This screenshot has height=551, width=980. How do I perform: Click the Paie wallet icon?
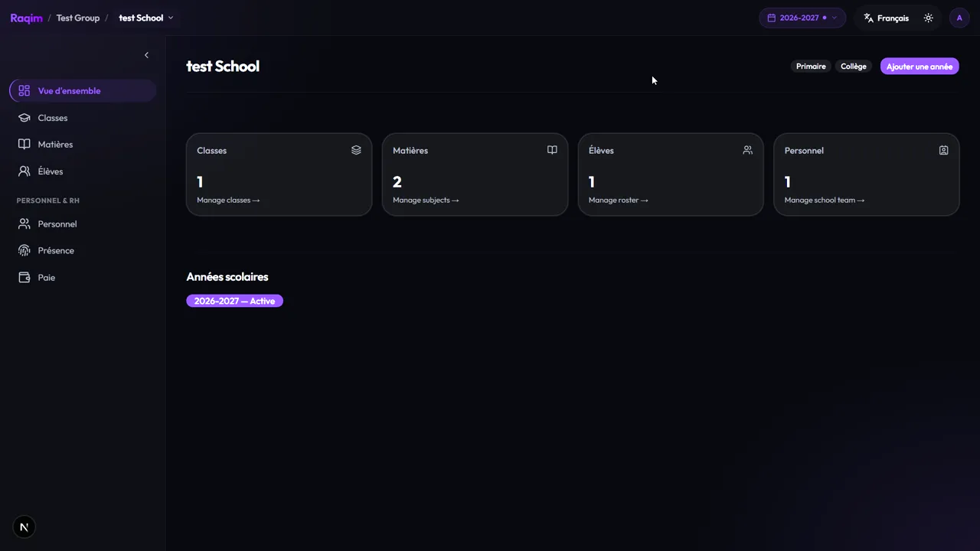pyautogui.click(x=24, y=278)
